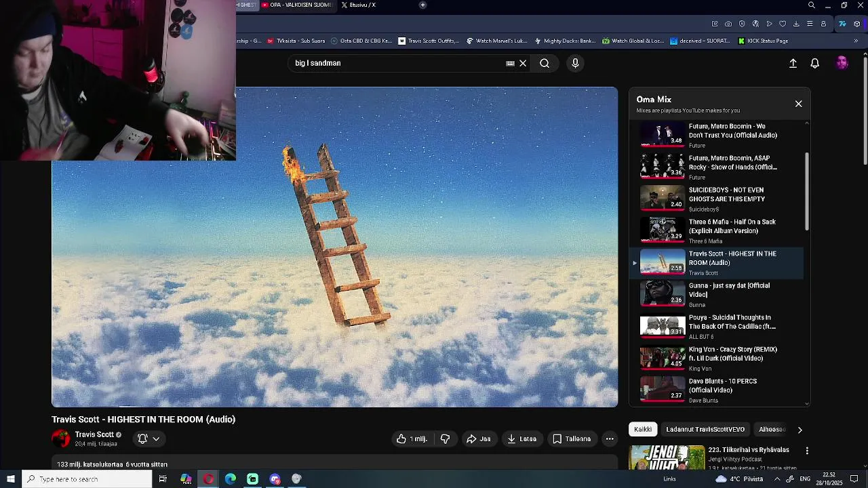Open Travis Scott Outfits bookmark
Screen dimensions: 868x488
pos(429,41)
